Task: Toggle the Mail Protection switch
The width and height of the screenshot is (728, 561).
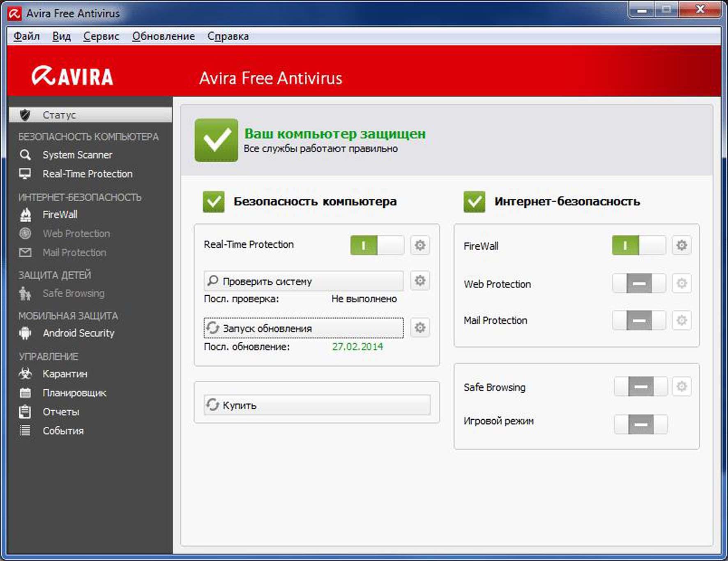Action: click(x=639, y=320)
